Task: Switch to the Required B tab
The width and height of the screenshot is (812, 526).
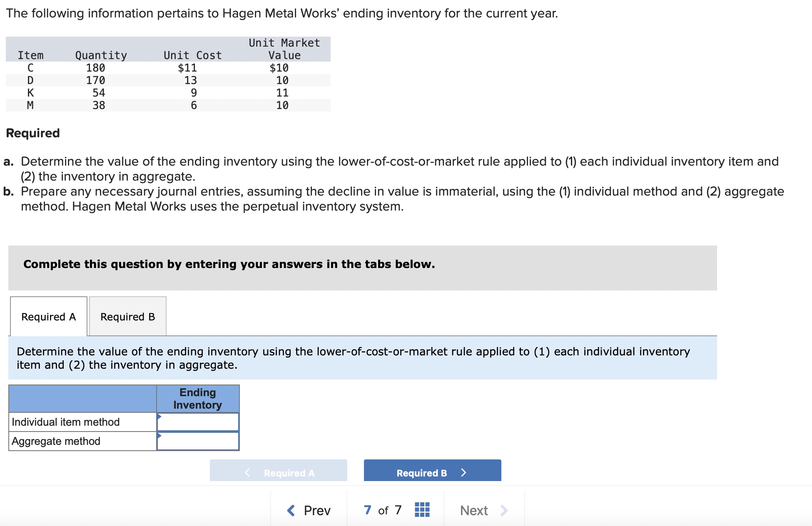Action: [x=127, y=317]
